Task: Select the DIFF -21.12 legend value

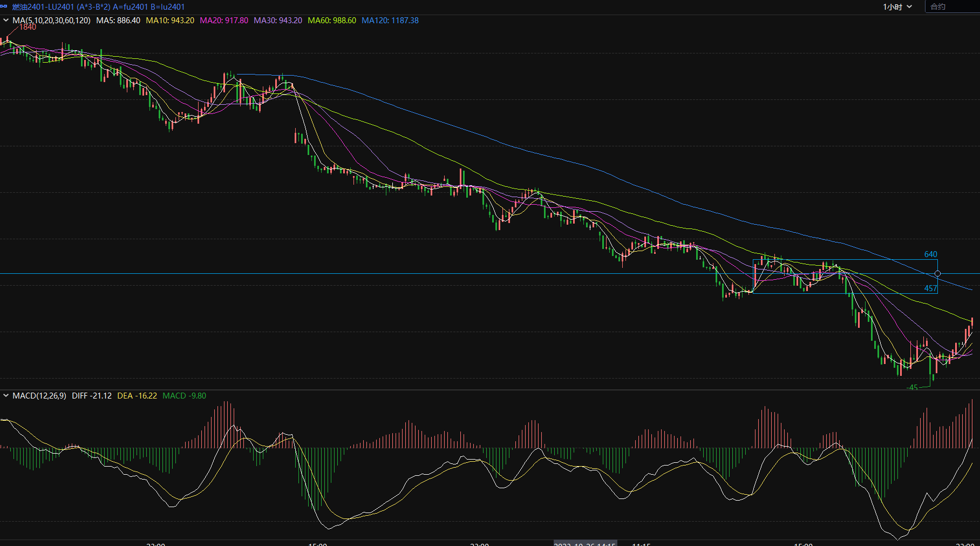Action: [x=92, y=396]
